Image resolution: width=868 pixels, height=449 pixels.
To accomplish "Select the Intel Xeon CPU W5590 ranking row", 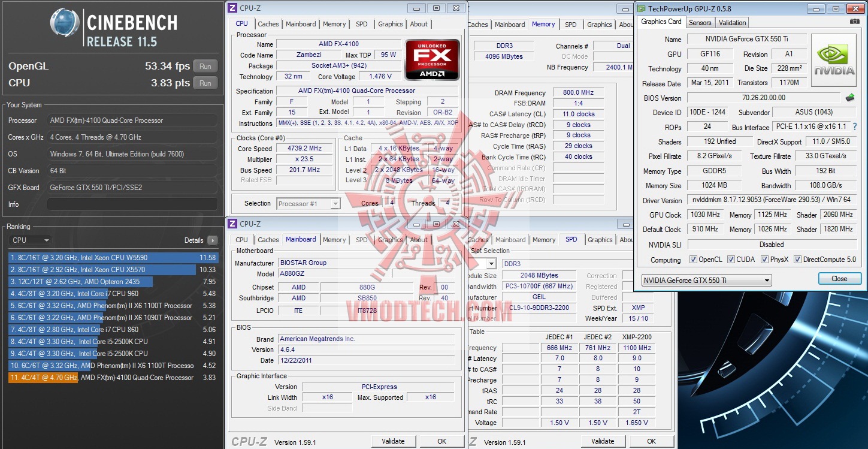I will [x=113, y=258].
